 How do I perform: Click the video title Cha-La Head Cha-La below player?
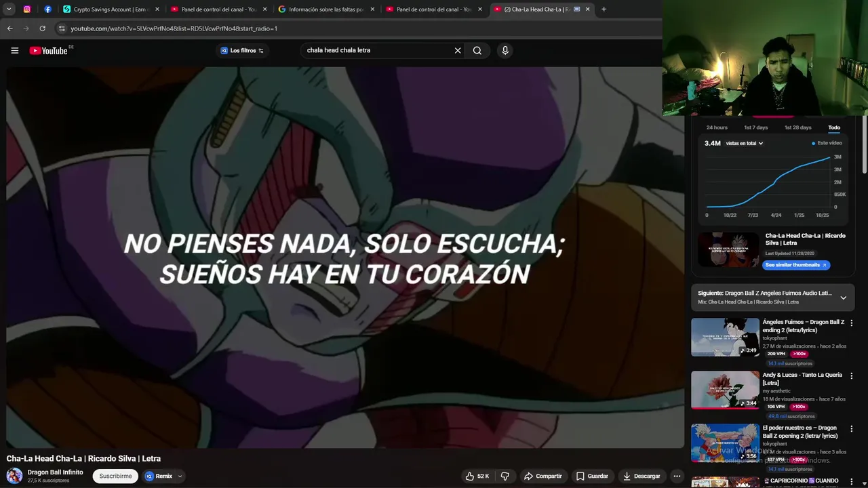point(83,459)
